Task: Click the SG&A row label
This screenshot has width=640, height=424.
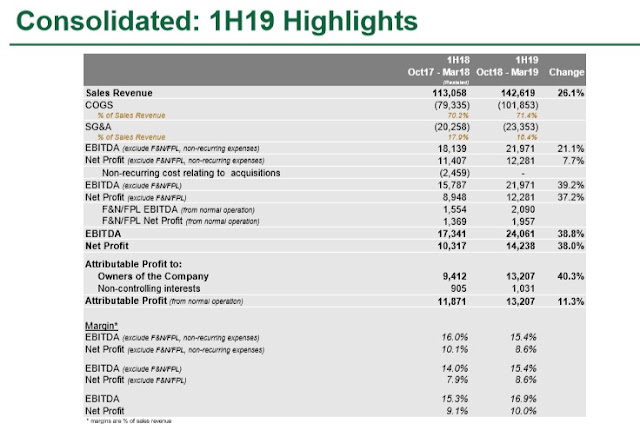Action: (x=98, y=127)
